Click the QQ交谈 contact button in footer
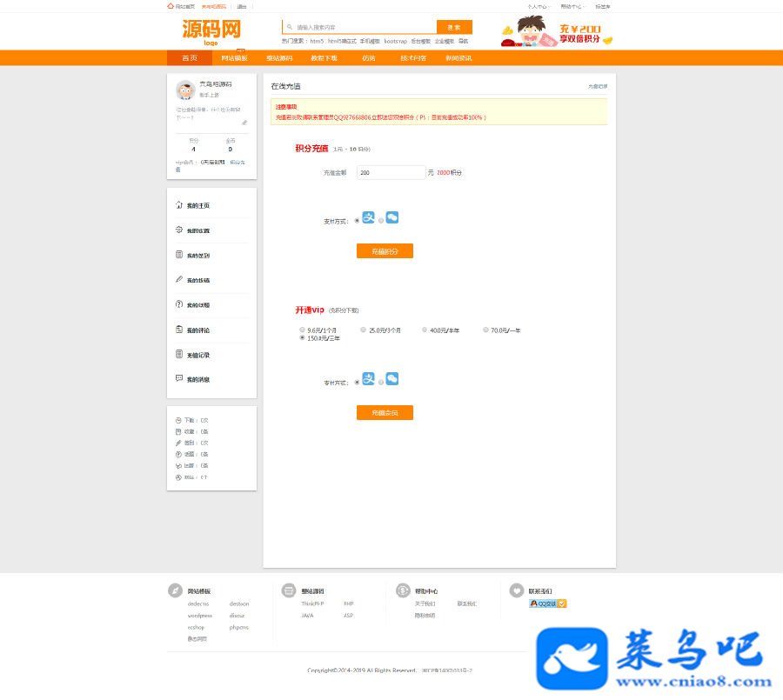Viewport: 783px width, 700px height. (x=548, y=603)
